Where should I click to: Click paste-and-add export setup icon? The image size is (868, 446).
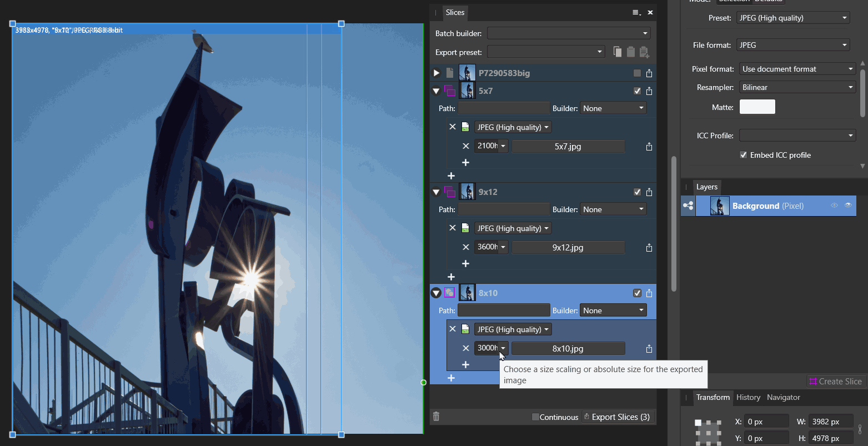click(644, 52)
